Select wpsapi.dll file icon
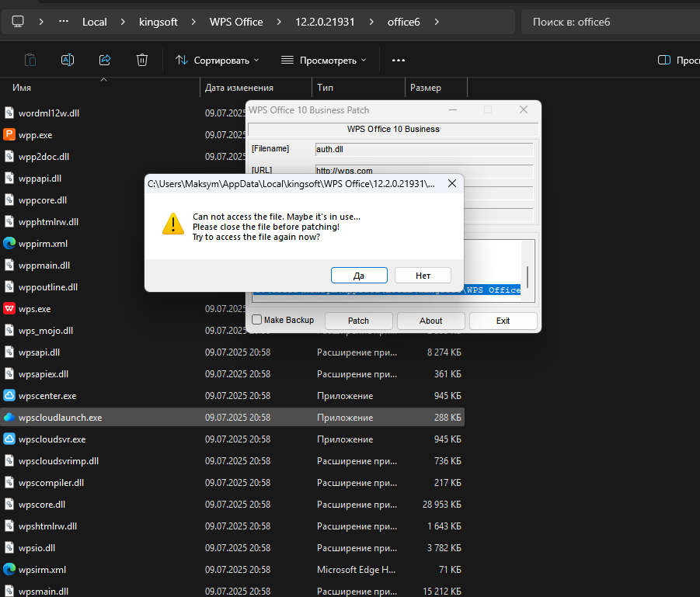Screen dimensions: 700x597 (9, 352)
